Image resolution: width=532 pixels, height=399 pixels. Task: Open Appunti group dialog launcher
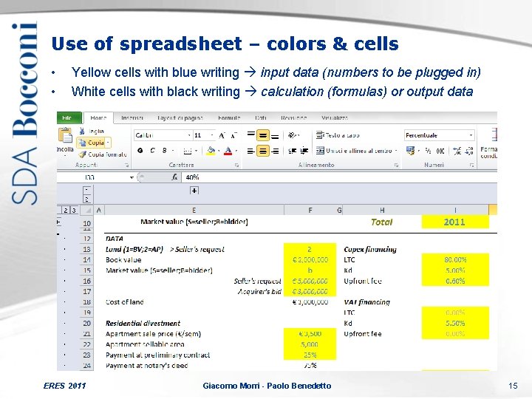pos(126,166)
